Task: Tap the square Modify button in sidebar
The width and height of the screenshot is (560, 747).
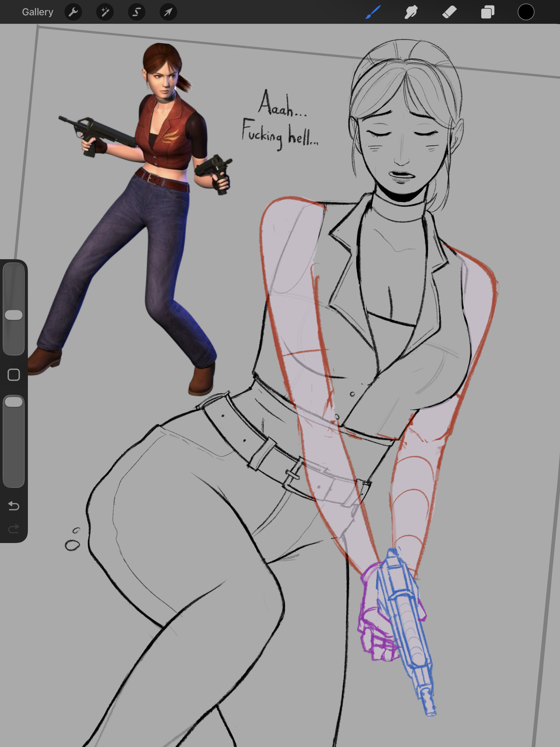Action: pyautogui.click(x=14, y=375)
